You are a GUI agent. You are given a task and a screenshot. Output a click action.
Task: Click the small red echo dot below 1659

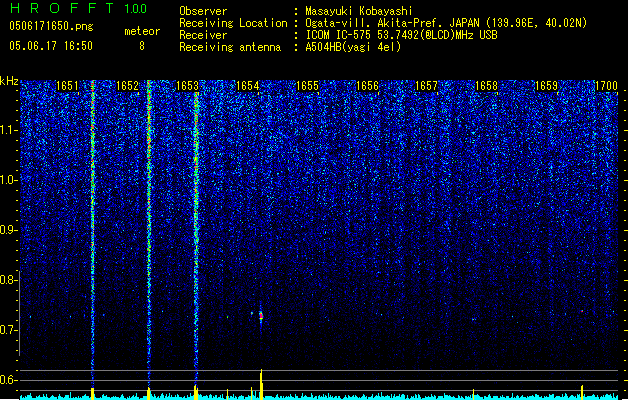click(x=582, y=311)
